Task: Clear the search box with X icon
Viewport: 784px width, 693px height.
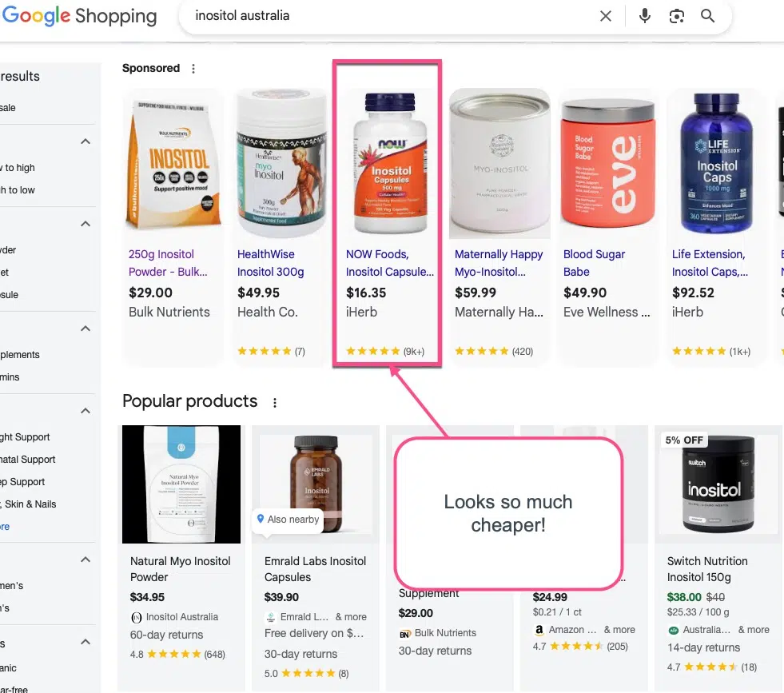Action: point(606,16)
